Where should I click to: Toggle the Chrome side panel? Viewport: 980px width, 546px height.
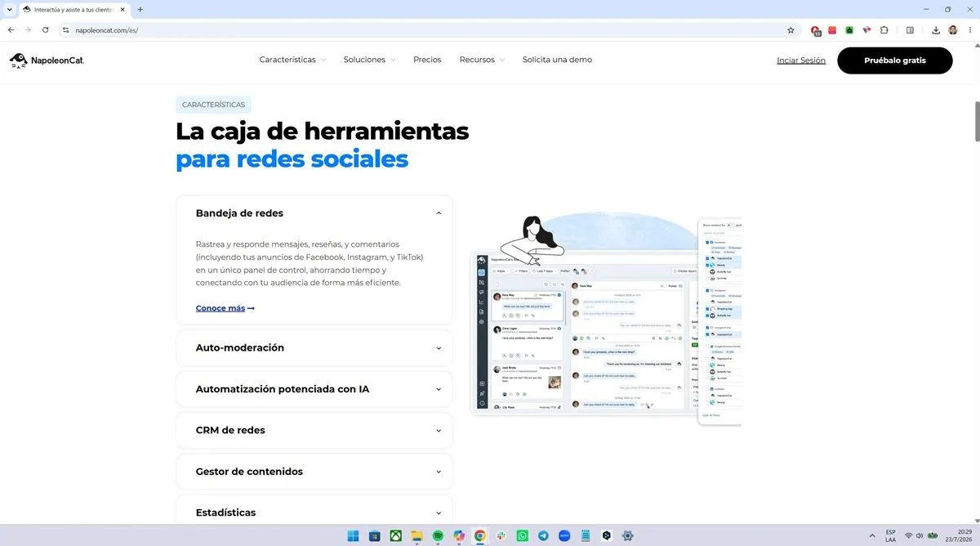pos(910,30)
